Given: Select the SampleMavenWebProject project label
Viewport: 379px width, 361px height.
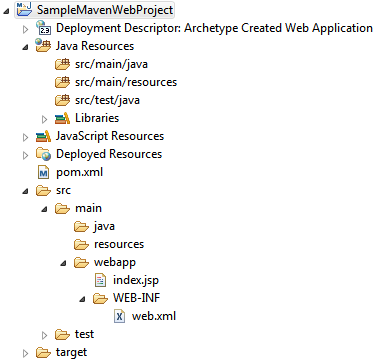Looking at the screenshot, I should click(x=105, y=10).
